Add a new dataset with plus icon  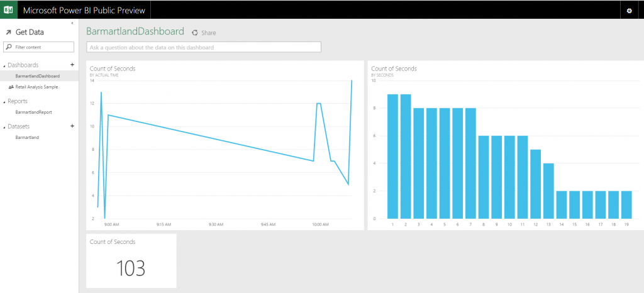click(x=72, y=126)
